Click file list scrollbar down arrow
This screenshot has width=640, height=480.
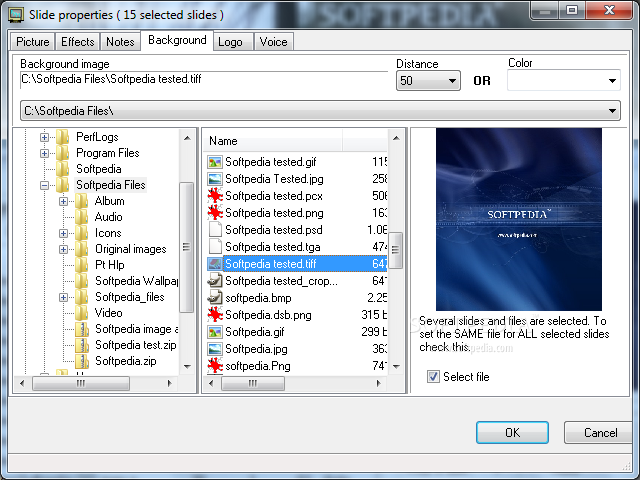[x=396, y=367]
